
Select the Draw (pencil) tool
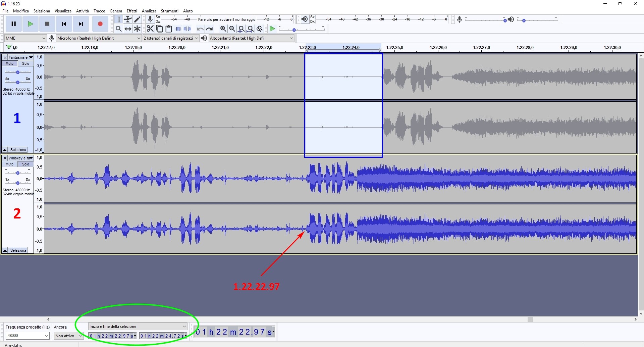point(137,19)
